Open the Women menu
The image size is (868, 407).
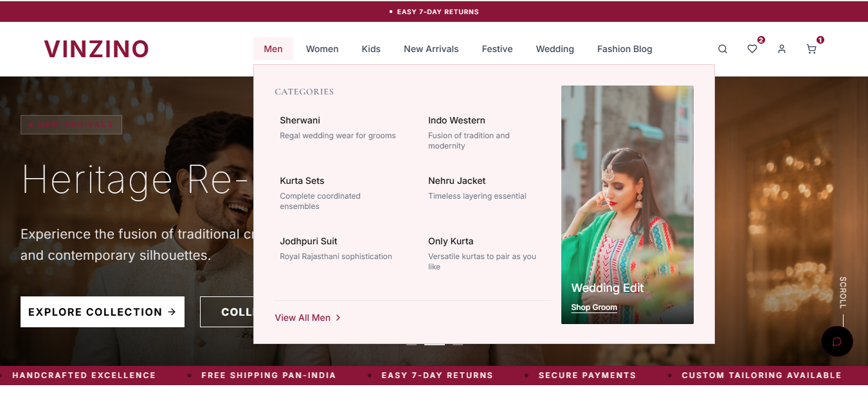coord(322,49)
